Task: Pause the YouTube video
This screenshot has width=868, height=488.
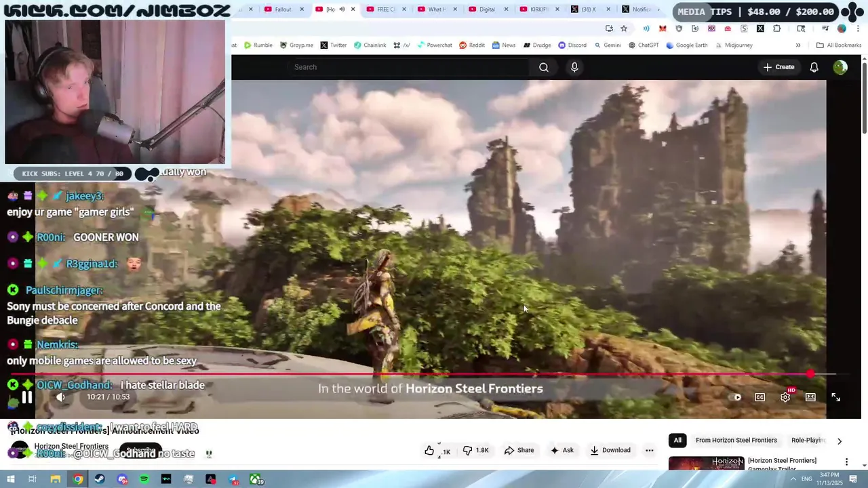Action: point(26,397)
